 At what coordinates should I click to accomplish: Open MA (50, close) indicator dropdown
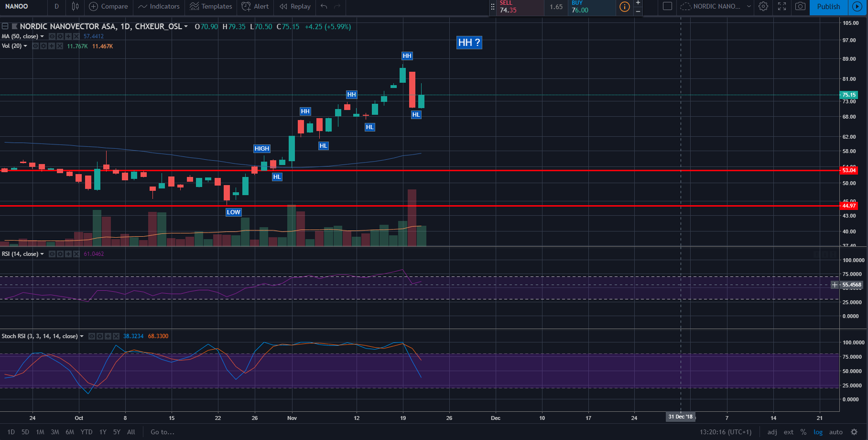[42, 36]
